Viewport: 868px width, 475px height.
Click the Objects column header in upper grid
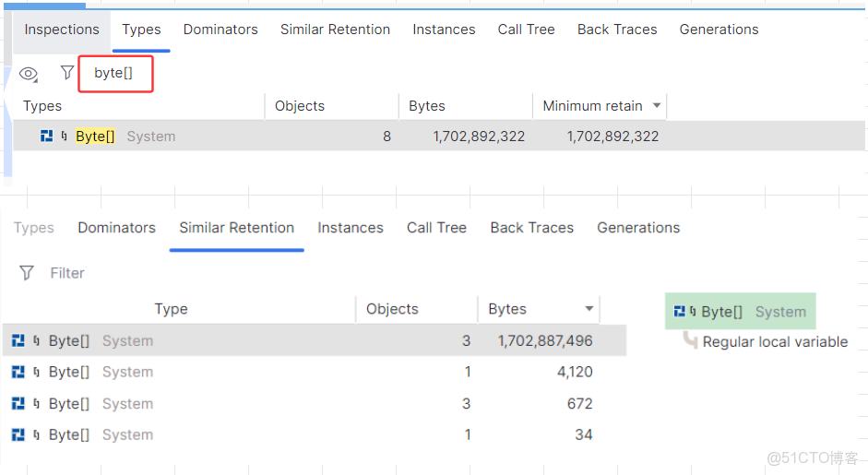click(x=300, y=106)
